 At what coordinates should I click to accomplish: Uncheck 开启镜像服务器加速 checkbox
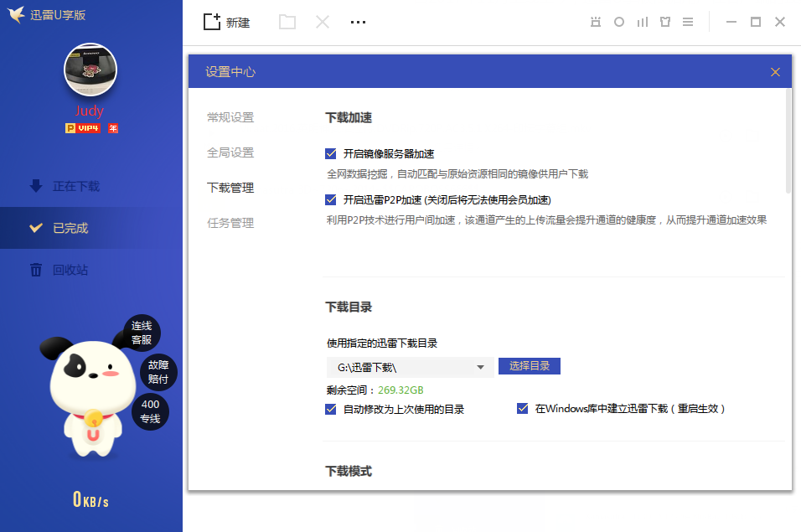pos(330,153)
